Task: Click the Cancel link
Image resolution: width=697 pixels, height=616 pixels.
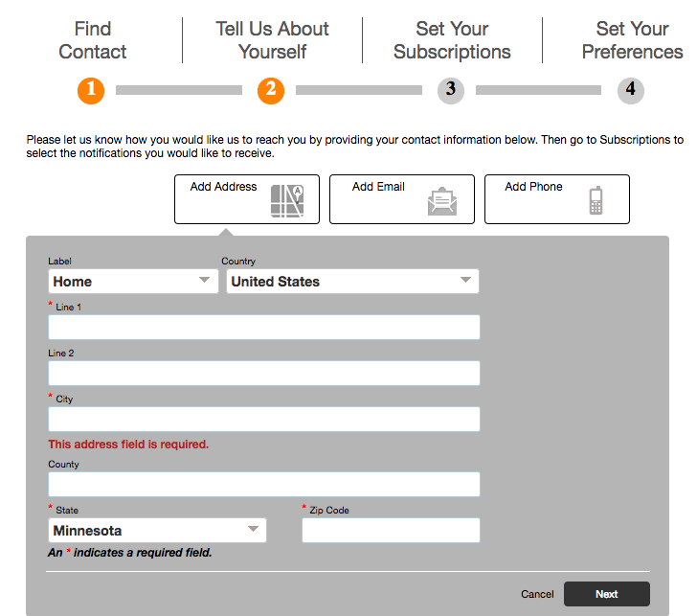Action: tap(537, 594)
